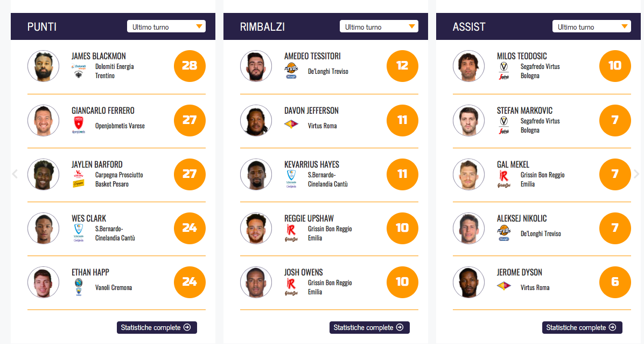Click Segafredo Virtus logo beside Milos Teodosic
This screenshot has height=344, width=644.
tap(504, 71)
